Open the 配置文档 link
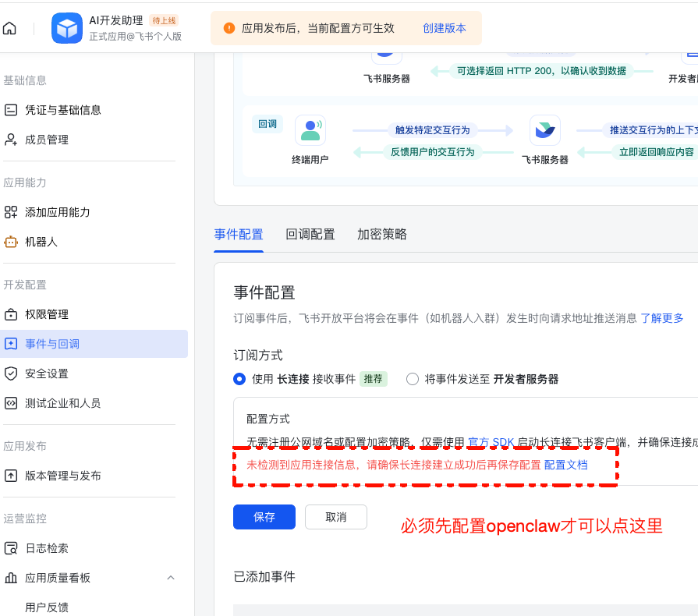 565,465
